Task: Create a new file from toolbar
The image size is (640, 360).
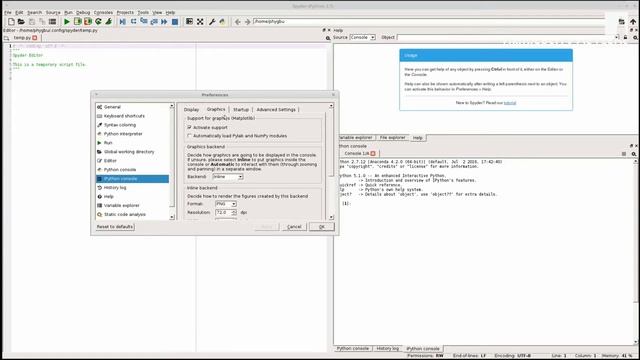Action: [x=11, y=22]
